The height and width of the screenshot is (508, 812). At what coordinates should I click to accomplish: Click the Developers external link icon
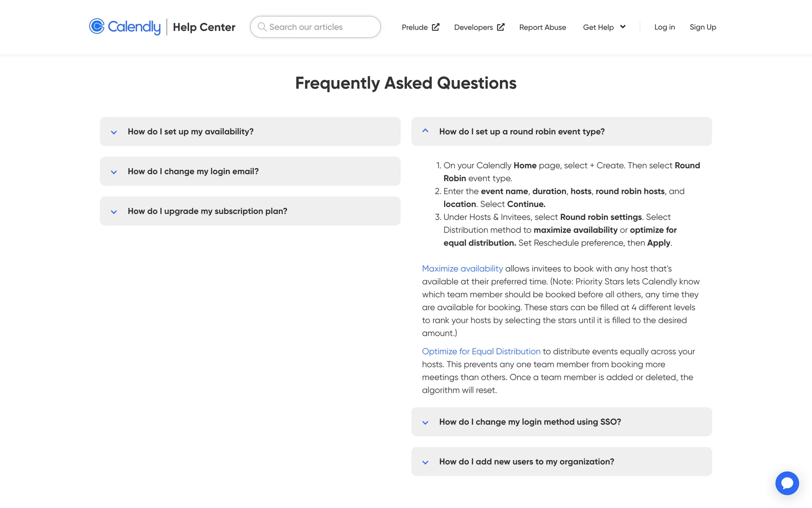501,27
